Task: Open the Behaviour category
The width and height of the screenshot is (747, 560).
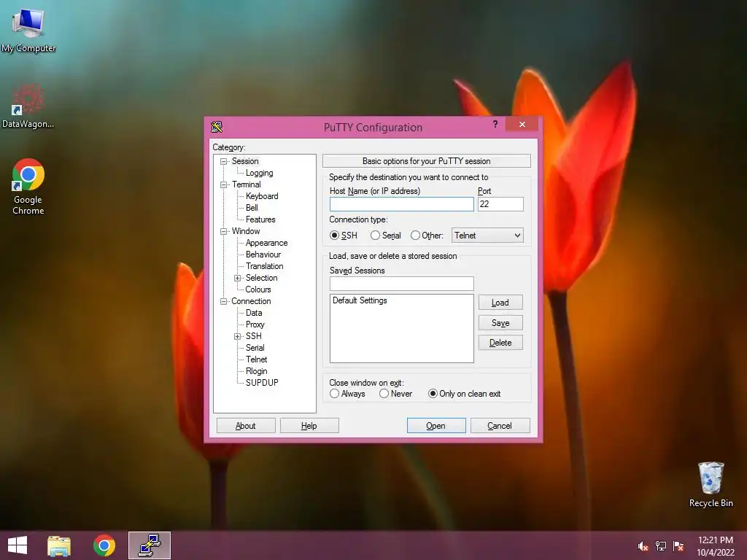Action: pyautogui.click(x=263, y=254)
